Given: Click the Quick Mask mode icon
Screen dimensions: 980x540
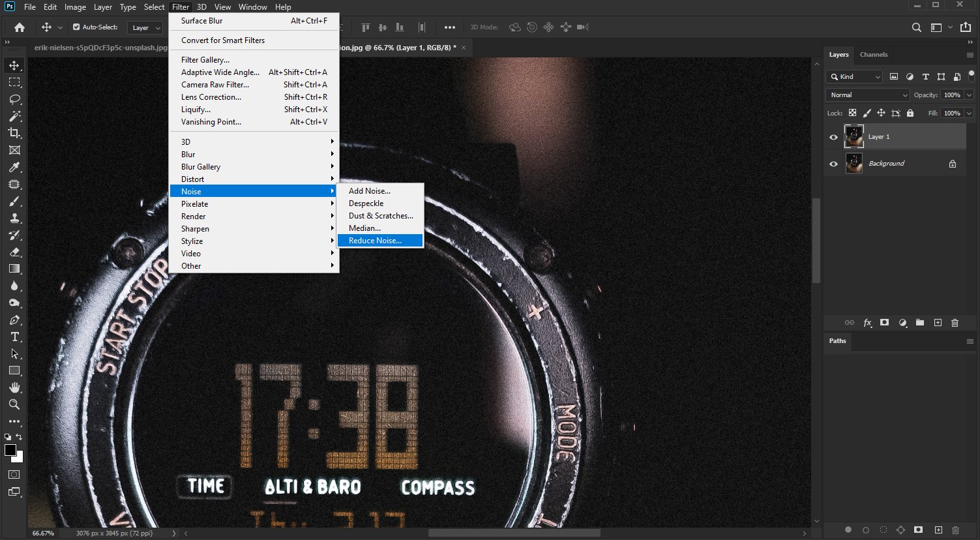Looking at the screenshot, I should click(14, 474).
